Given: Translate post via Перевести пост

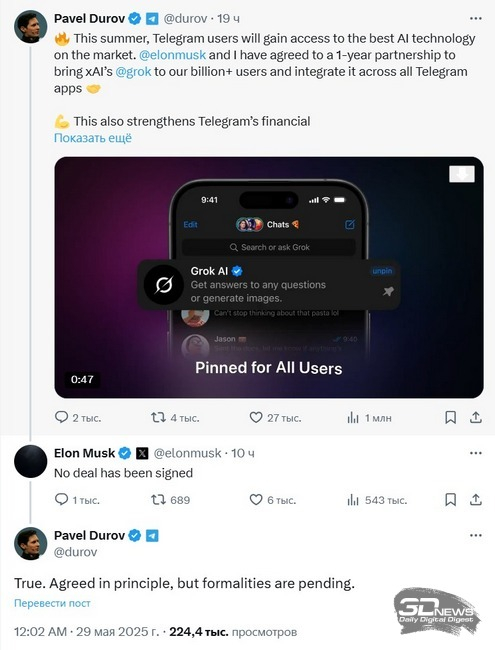Looking at the screenshot, I should (52, 603).
